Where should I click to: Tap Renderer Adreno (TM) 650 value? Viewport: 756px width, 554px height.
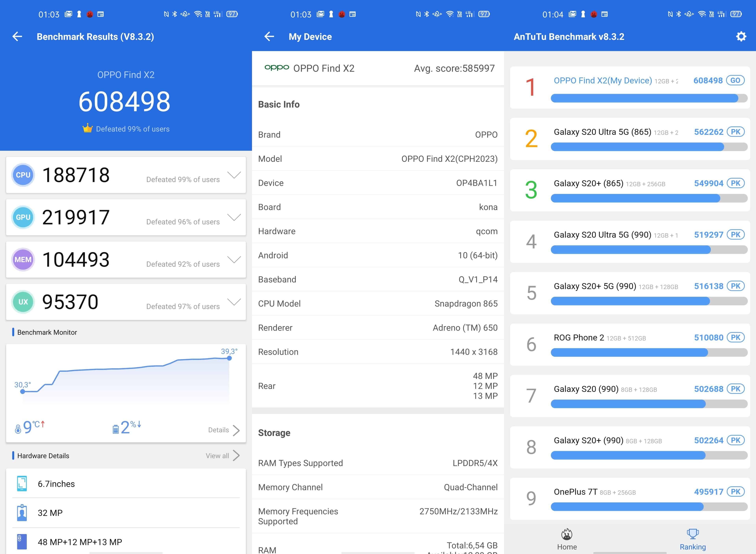pyautogui.click(x=465, y=328)
